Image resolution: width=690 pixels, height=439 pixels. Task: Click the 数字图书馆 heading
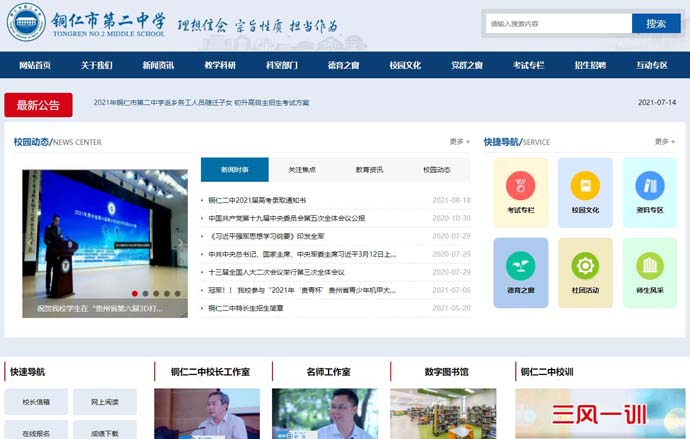446,372
